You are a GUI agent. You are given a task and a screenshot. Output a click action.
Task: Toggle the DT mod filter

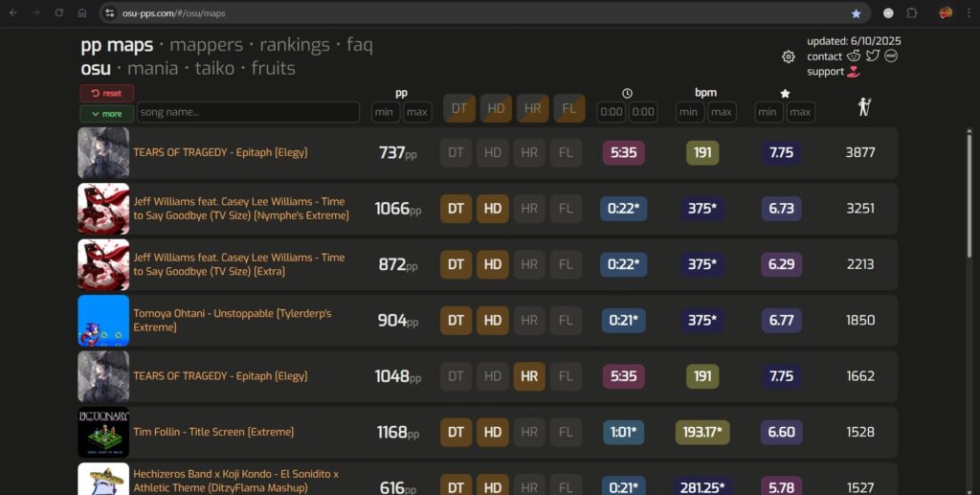click(459, 109)
